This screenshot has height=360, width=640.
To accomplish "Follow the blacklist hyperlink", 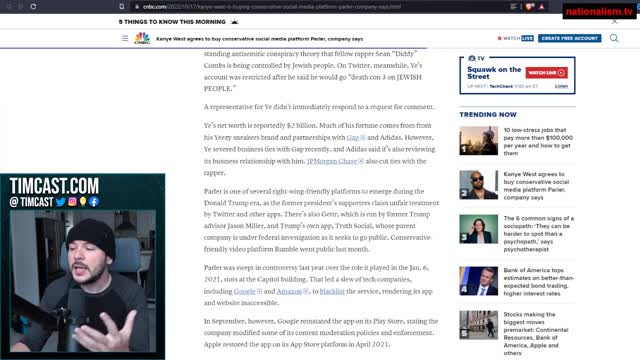I will coord(332,291).
